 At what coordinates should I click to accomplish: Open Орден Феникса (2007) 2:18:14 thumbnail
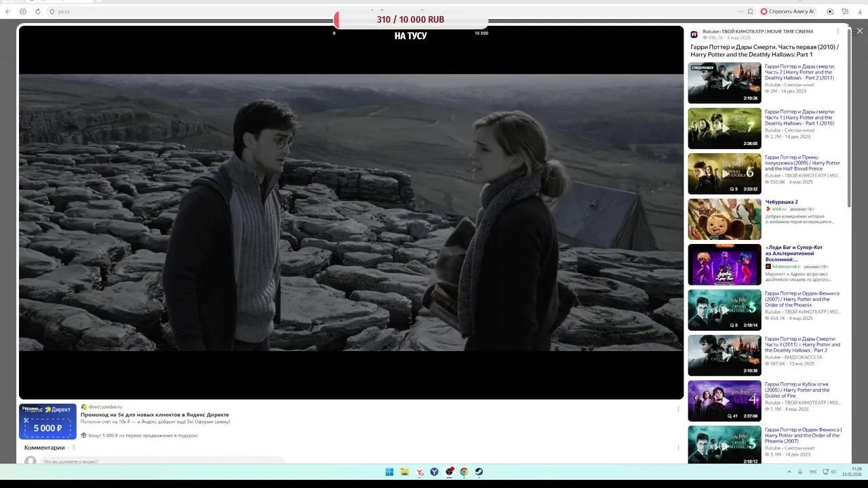click(724, 310)
